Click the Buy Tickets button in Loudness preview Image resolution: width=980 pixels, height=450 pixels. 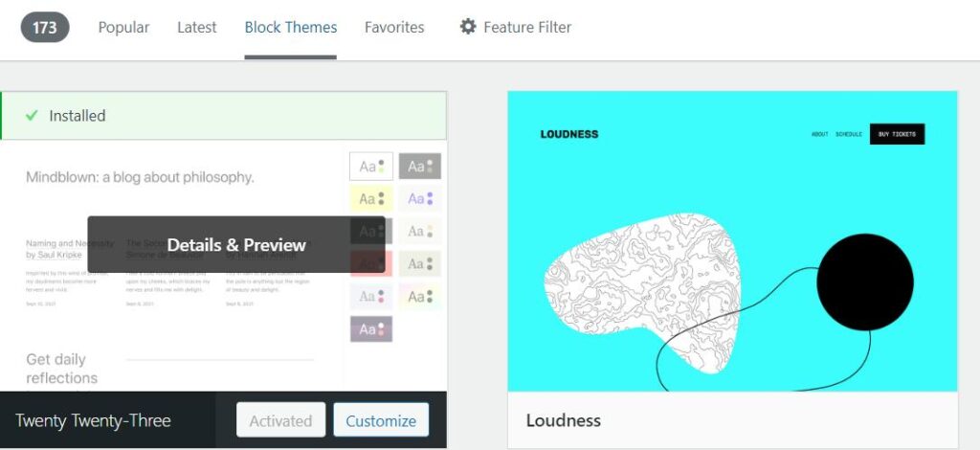(x=897, y=134)
